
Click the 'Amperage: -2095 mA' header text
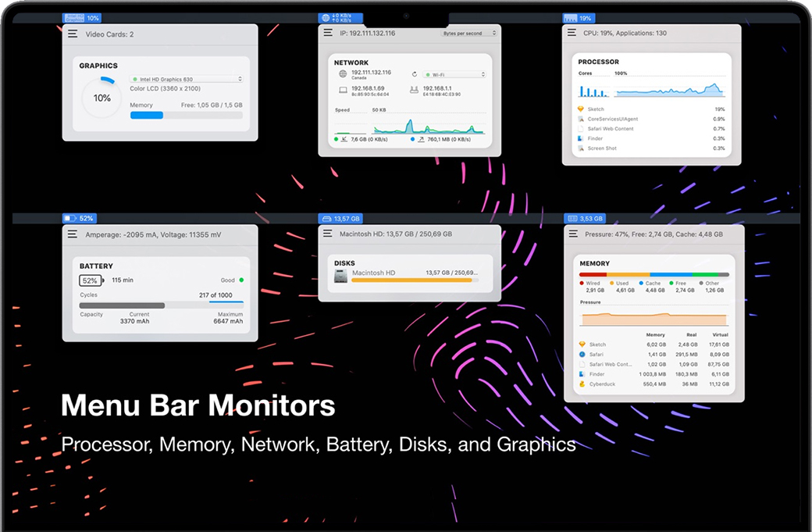tap(121, 234)
